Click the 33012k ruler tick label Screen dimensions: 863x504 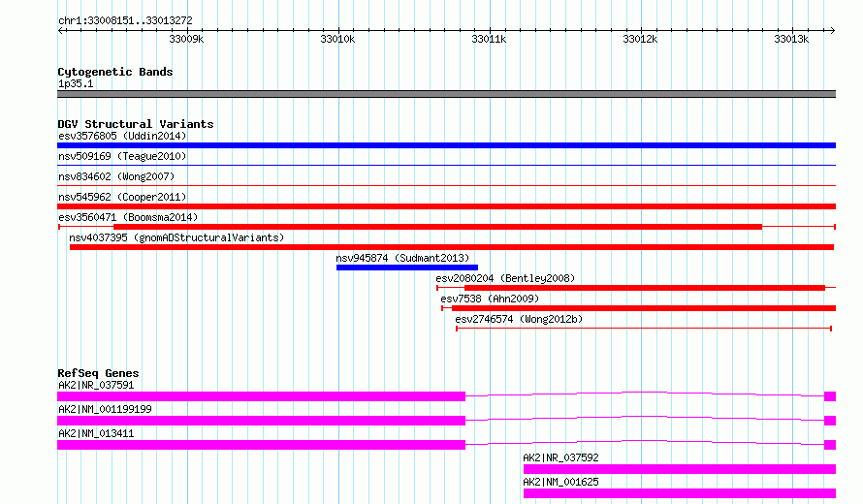click(640, 39)
